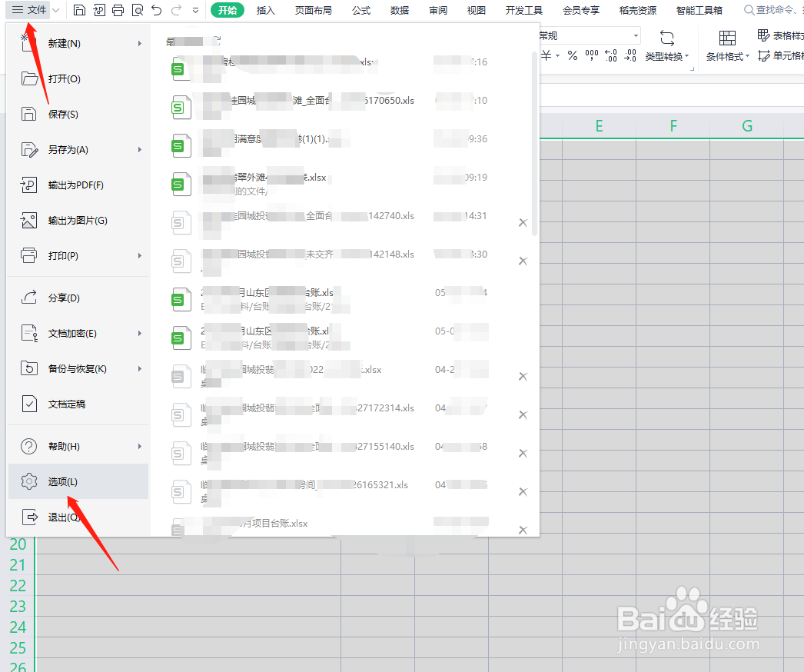804x672 pixels.
Task: Switch to the 开始 ribbon tab
Action: (228, 10)
